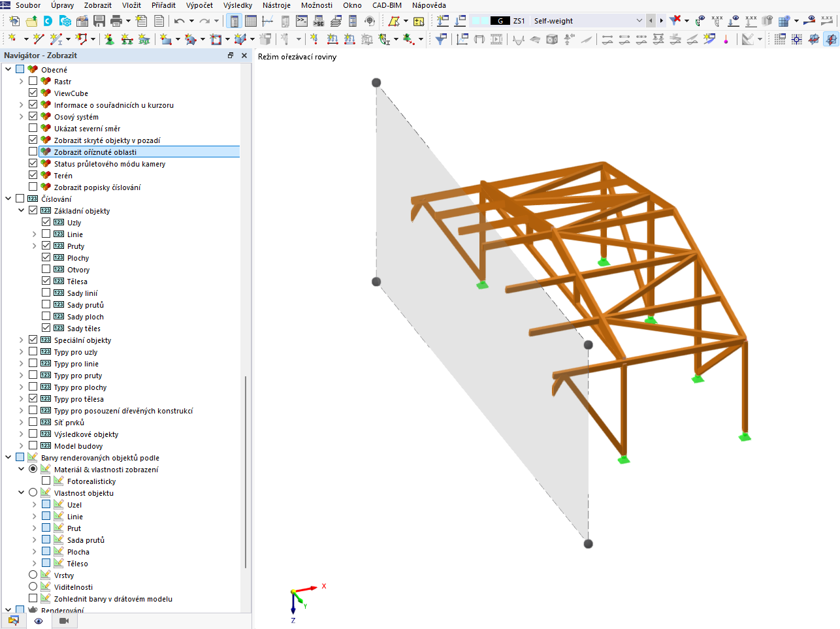
Task: Add a nodal load tool
Action: 315,39
